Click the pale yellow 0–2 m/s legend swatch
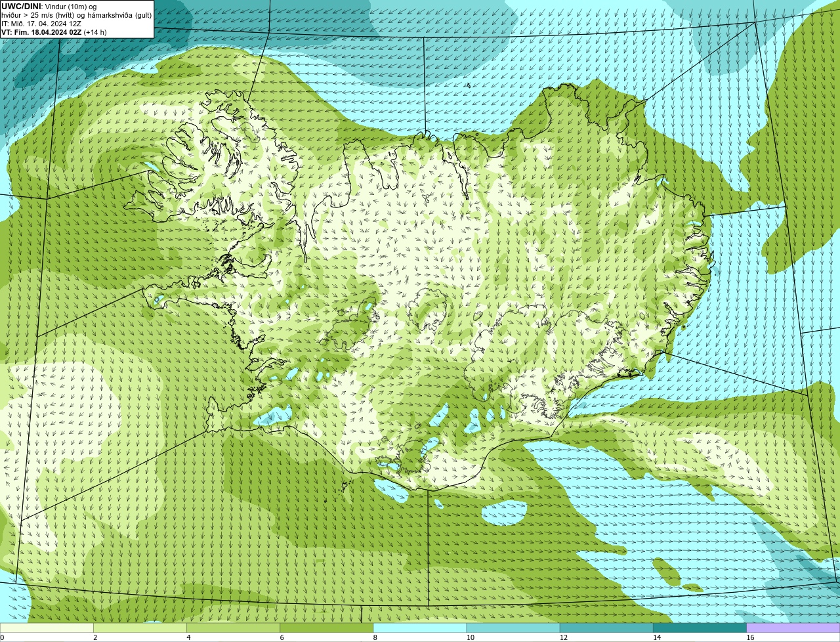Screen dimensions: 840x642 coord(47,628)
